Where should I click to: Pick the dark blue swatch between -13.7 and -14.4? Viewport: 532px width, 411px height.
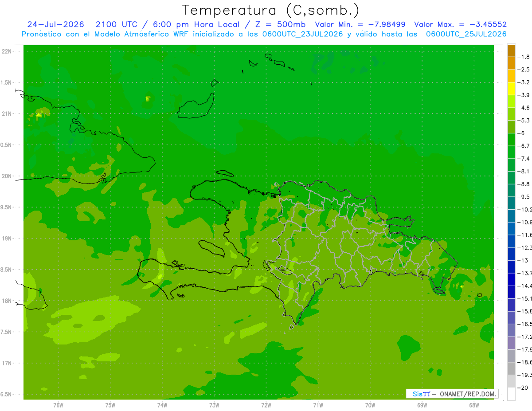[x=511, y=279]
